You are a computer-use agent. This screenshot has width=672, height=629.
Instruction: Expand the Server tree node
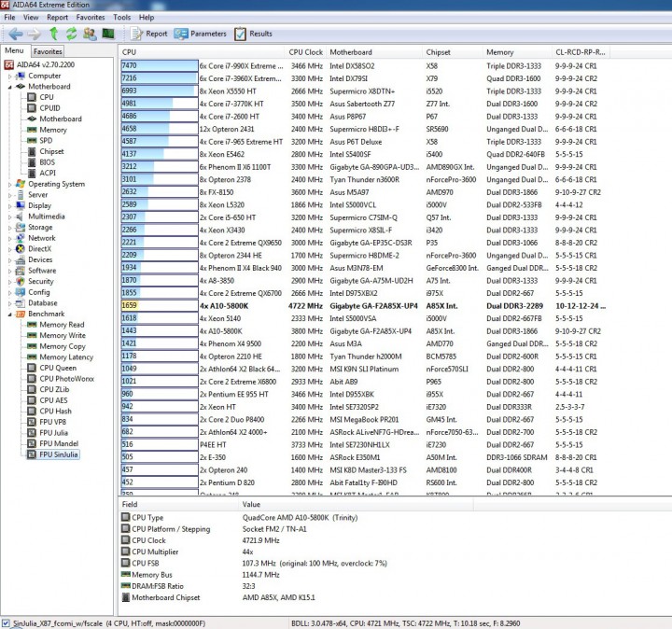10,195
